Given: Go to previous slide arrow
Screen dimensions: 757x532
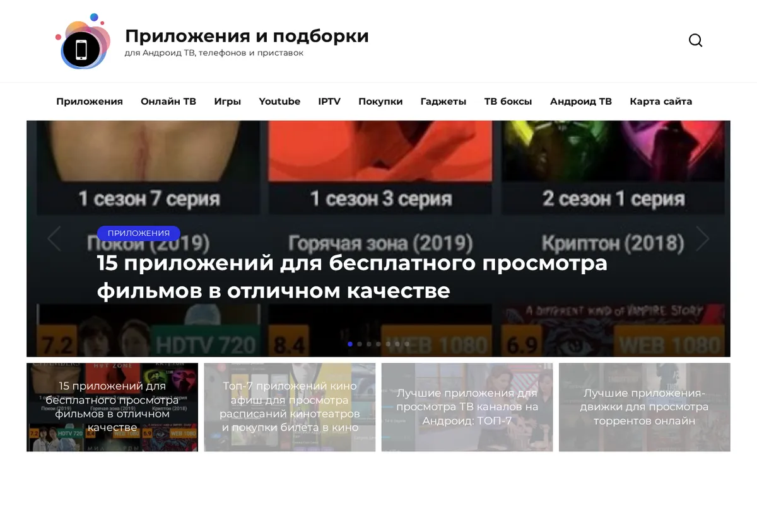Looking at the screenshot, I should tap(54, 239).
